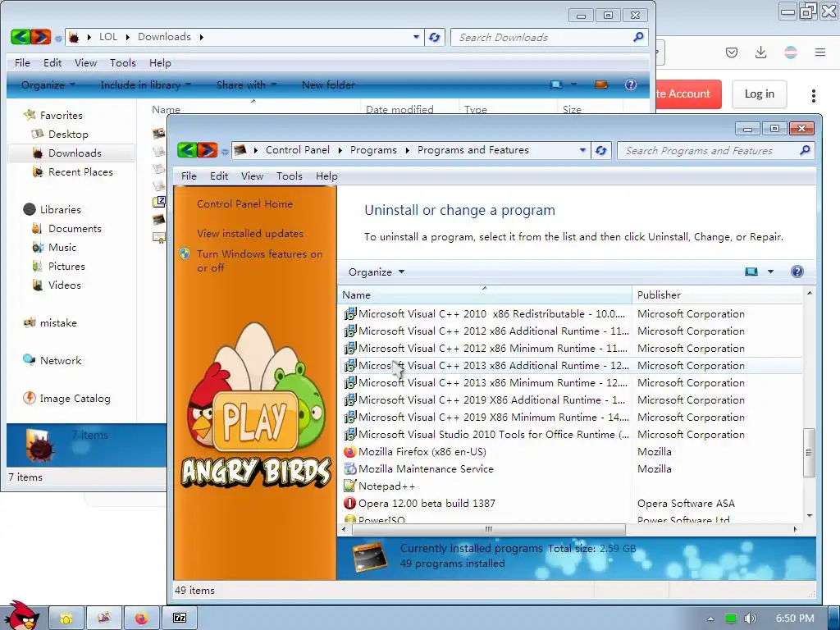Click Firefox account avatar icon

tap(791, 52)
